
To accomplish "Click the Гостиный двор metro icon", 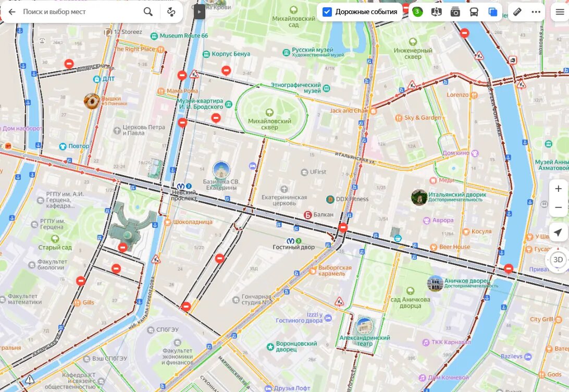I will click(291, 241).
